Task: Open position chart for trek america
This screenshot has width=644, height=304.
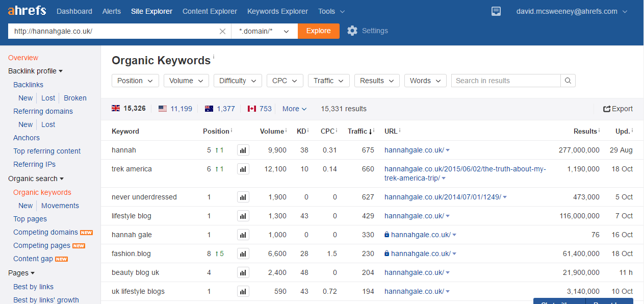Action: [x=243, y=169]
